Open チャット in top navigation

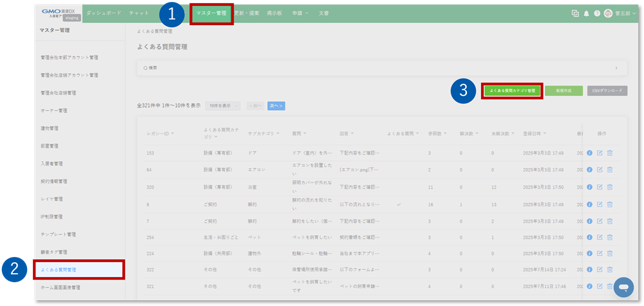(139, 13)
